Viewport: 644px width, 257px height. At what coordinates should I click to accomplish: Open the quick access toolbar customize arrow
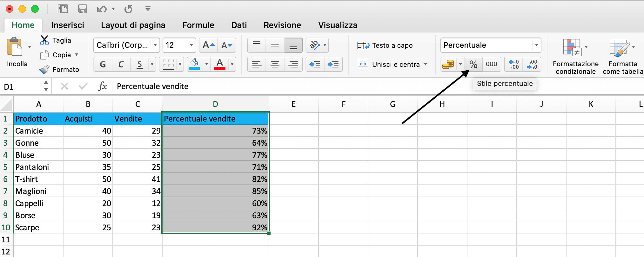[148, 9]
